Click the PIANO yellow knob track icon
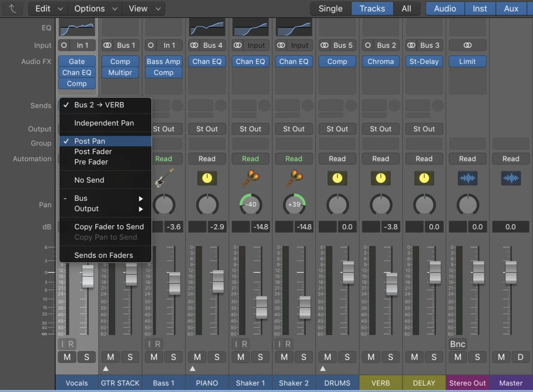This screenshot has width=533, height=392. [x=207, y=178]
